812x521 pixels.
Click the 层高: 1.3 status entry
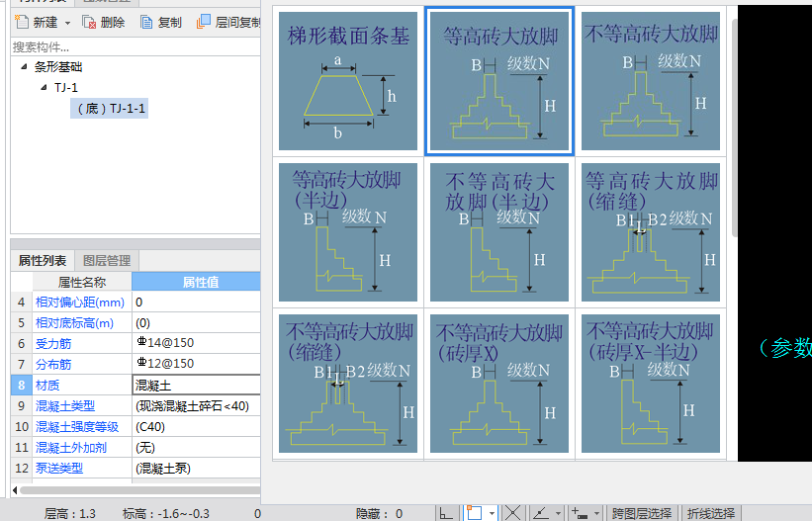[x=70, y=514]
